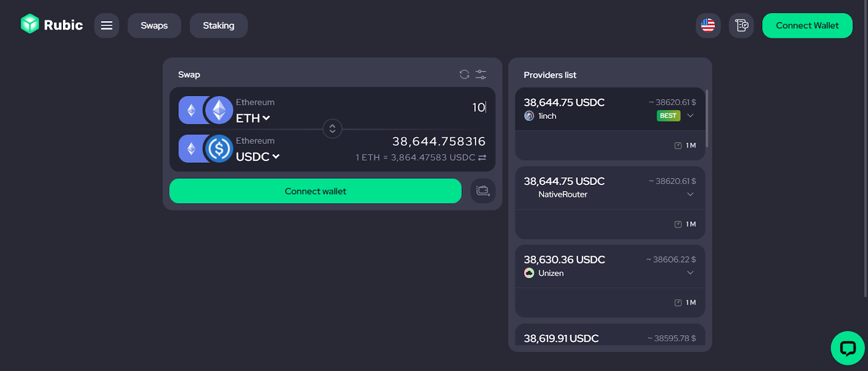The width and height of the screenshot is (868, 371).
Task: Click the 38,644.758316 output amount
Action: (x=439, y=141)
